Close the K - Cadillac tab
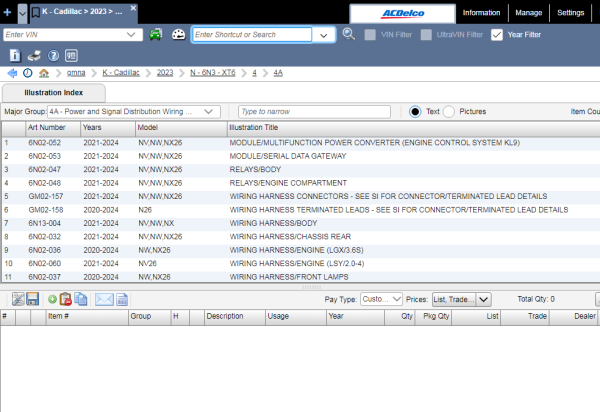Screen dimensions: 600x412 pyautogui.click(x=133, y=8)
